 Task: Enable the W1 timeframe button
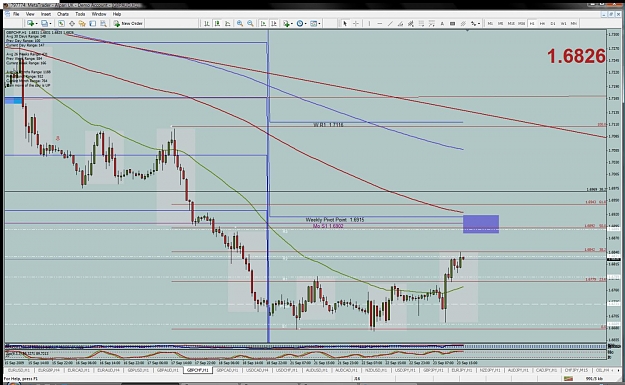click(563, 24)
